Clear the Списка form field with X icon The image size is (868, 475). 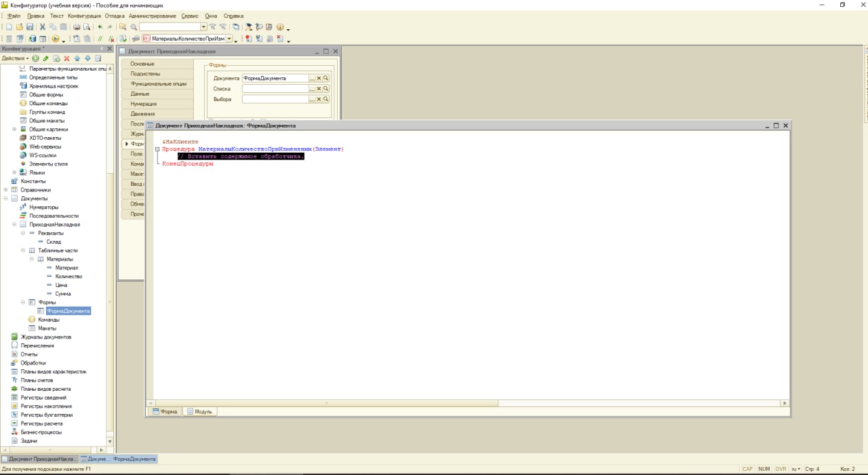[x=319, y=89]
